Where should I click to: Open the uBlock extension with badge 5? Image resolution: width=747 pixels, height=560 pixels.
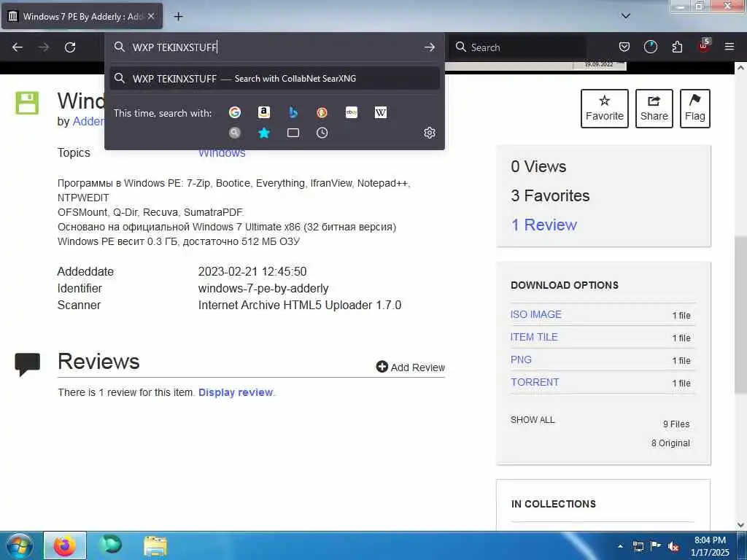point(704,46)
